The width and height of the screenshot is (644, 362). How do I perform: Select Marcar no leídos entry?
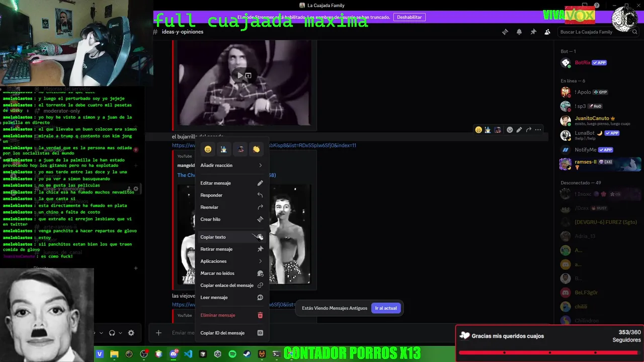tap(231, 273)
